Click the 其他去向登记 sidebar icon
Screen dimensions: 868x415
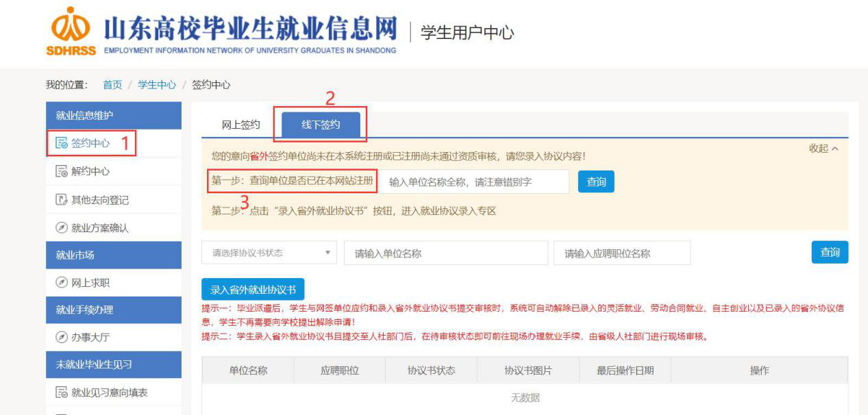pos(61,200)
